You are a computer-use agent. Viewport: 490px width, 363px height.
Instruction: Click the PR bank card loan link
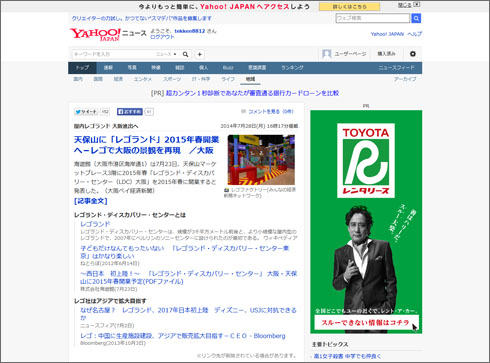[252, 93]
